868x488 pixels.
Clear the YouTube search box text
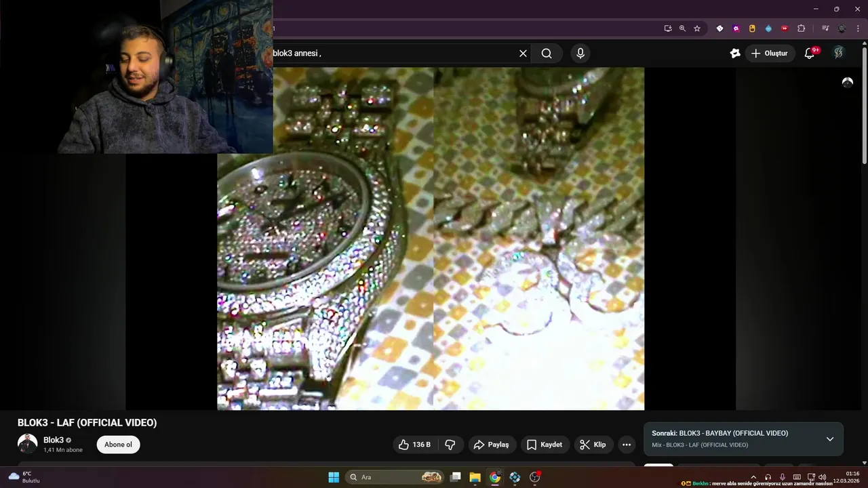[x=523, y=54]
